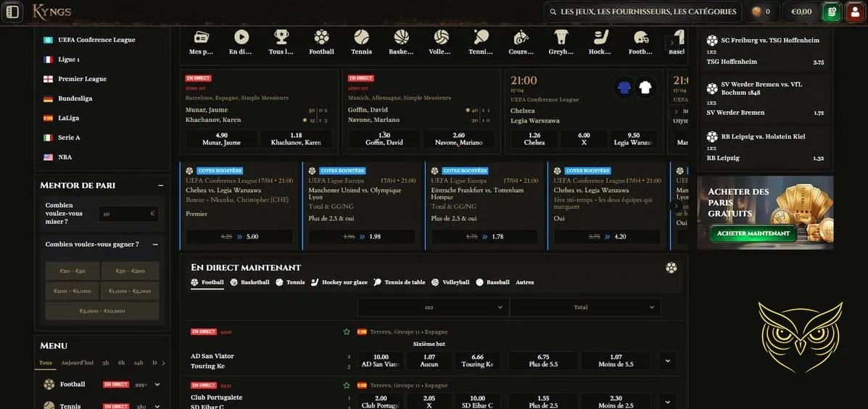Switch to the Tennis live tab
The width and height of the screenshot is (868, 409).
coord(290,282)
